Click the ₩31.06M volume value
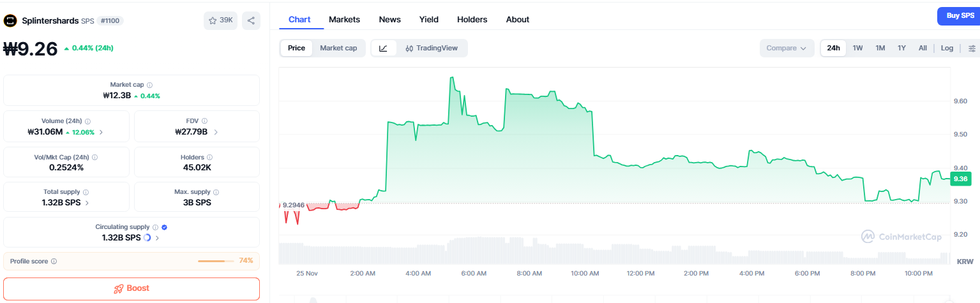The height and width of the screenshot is (303, 980). click(x=45, y=132)
